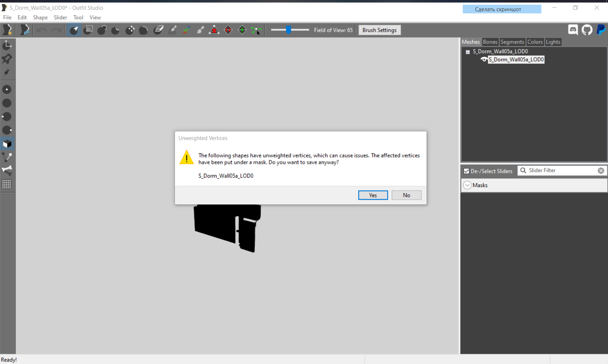Open the GitHub link icon
The height and width of the screenshot is (364, 608).
(587, 30)
